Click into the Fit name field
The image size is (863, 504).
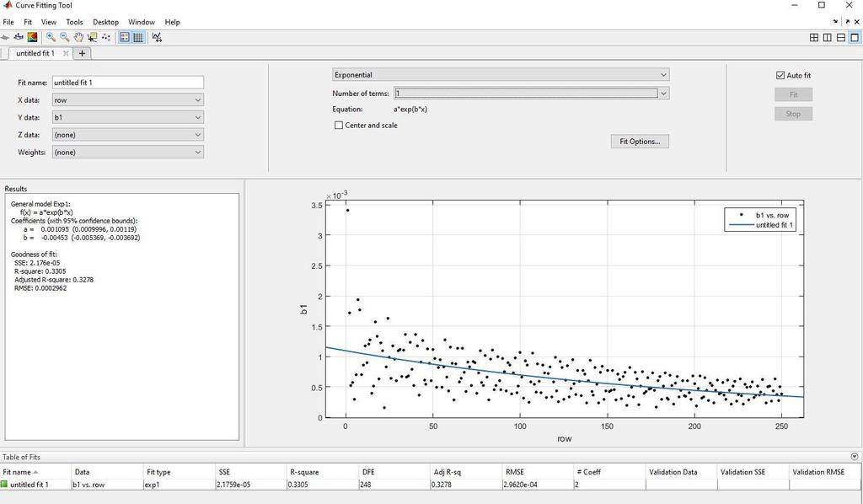(x=128, y=83)
